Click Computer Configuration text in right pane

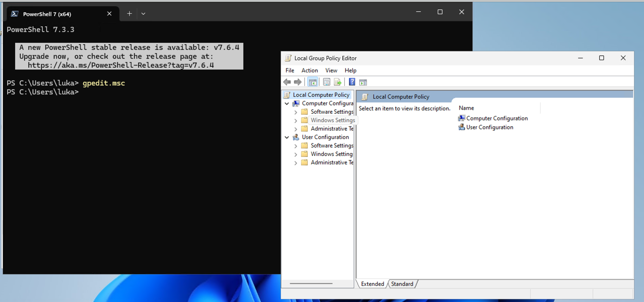497,118
